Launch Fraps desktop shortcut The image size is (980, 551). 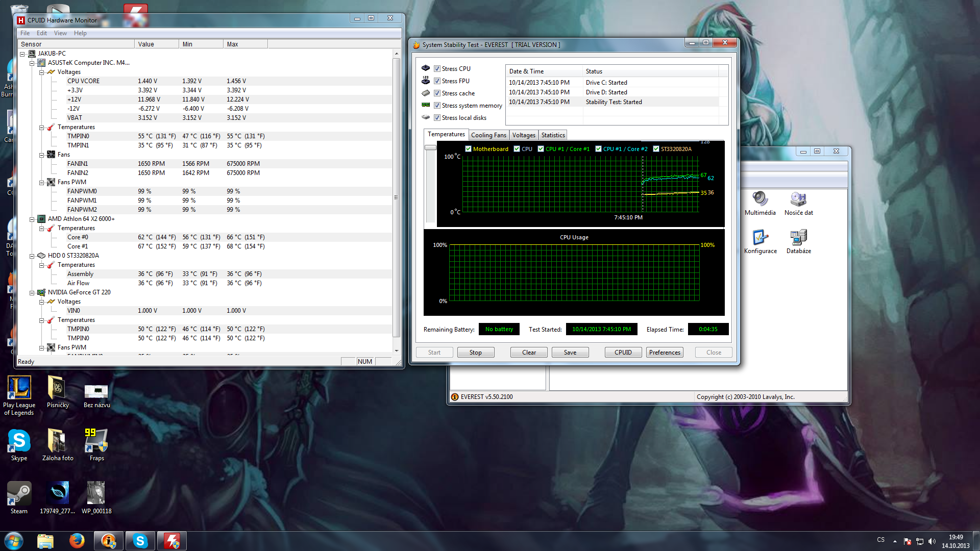96,445
